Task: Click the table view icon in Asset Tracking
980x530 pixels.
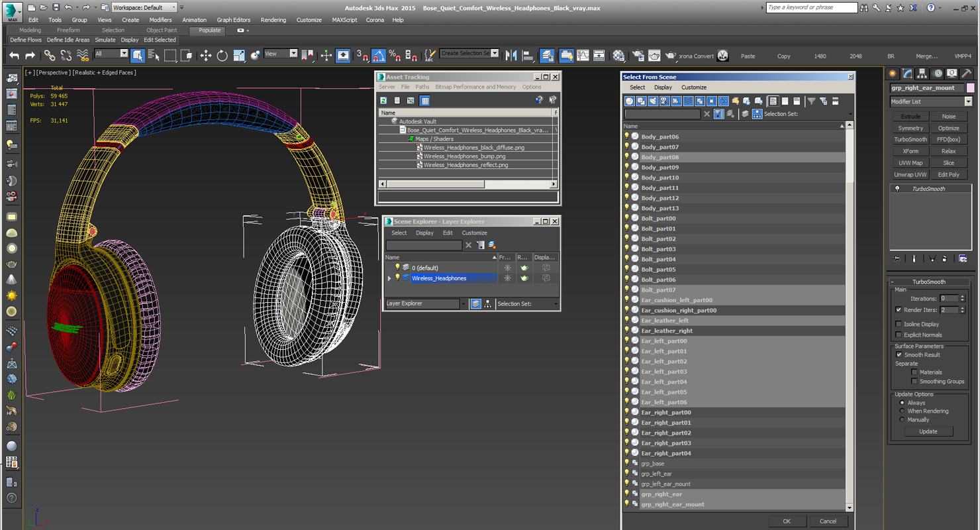Action: click(425, 101)
